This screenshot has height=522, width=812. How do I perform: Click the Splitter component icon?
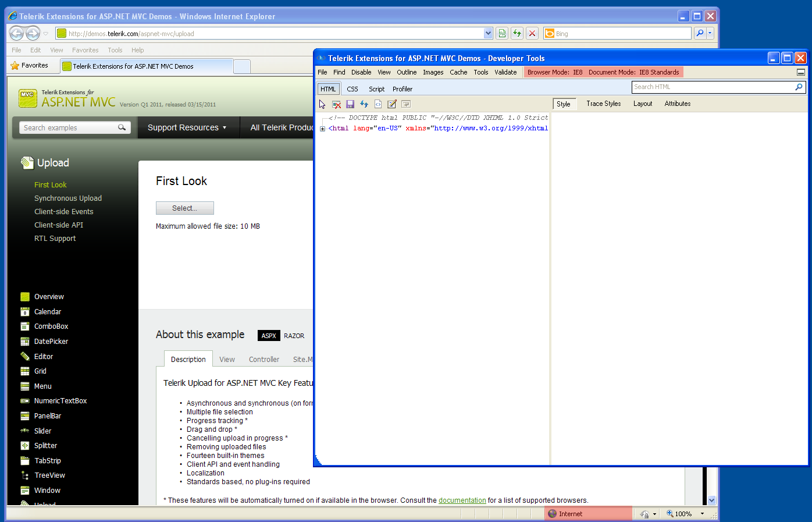pos(25,446)
